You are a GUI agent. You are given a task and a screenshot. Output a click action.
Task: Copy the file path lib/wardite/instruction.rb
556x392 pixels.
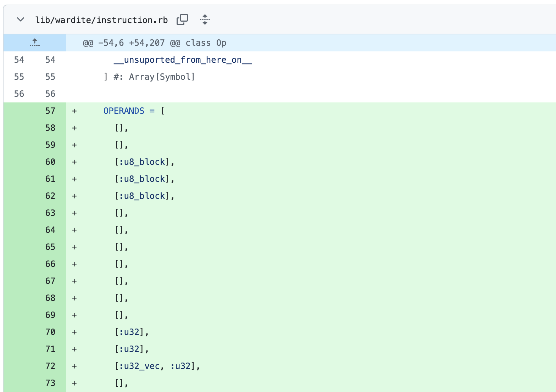(x=182, y=20)
